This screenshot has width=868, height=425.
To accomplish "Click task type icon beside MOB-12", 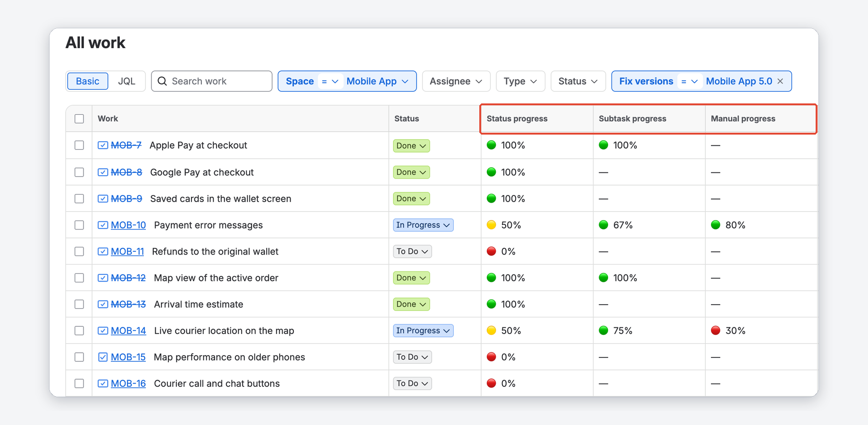I will coord(103,278).
